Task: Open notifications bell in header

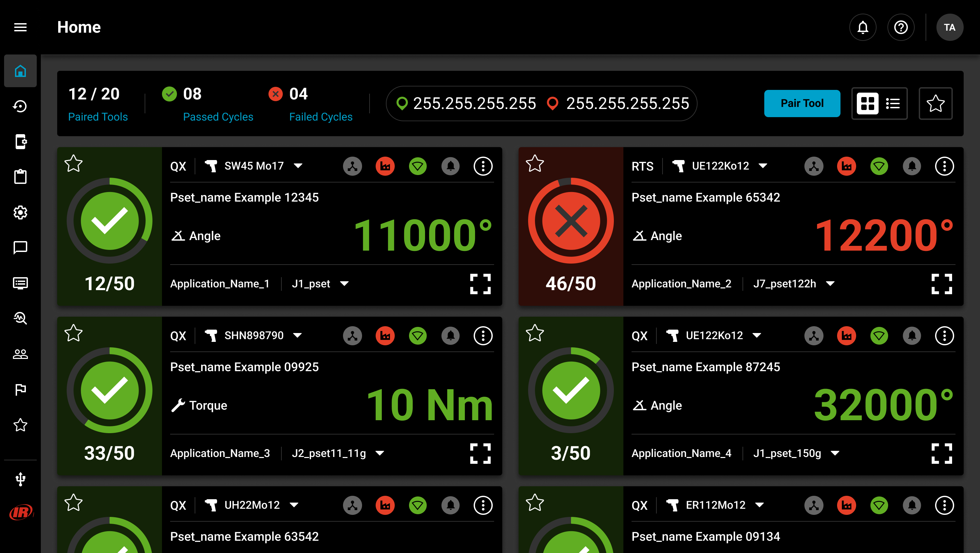Action: 863,27
